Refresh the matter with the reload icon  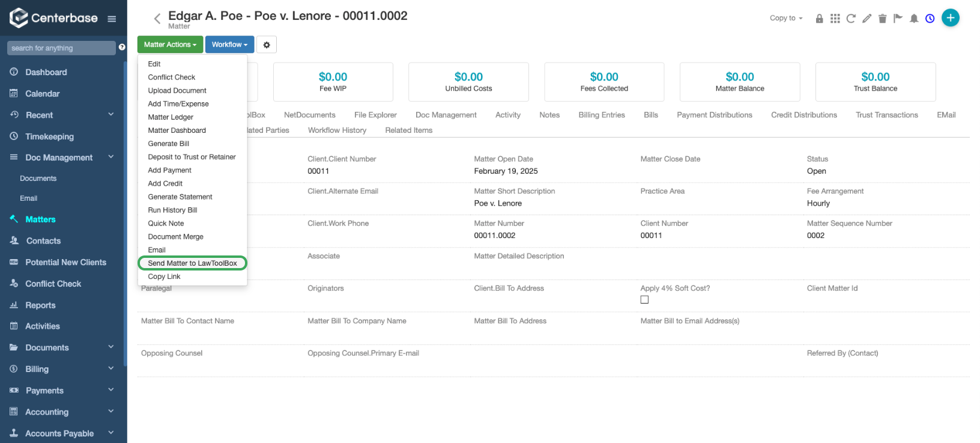click(851, 19)
